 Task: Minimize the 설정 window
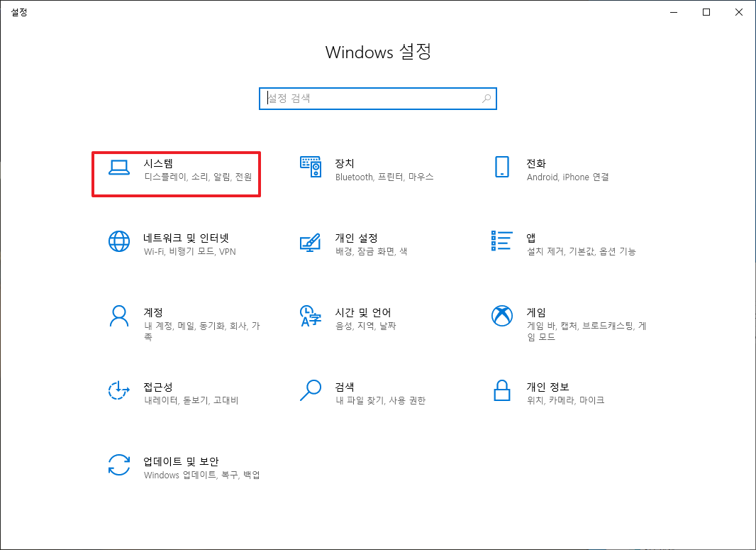(674, 13)
